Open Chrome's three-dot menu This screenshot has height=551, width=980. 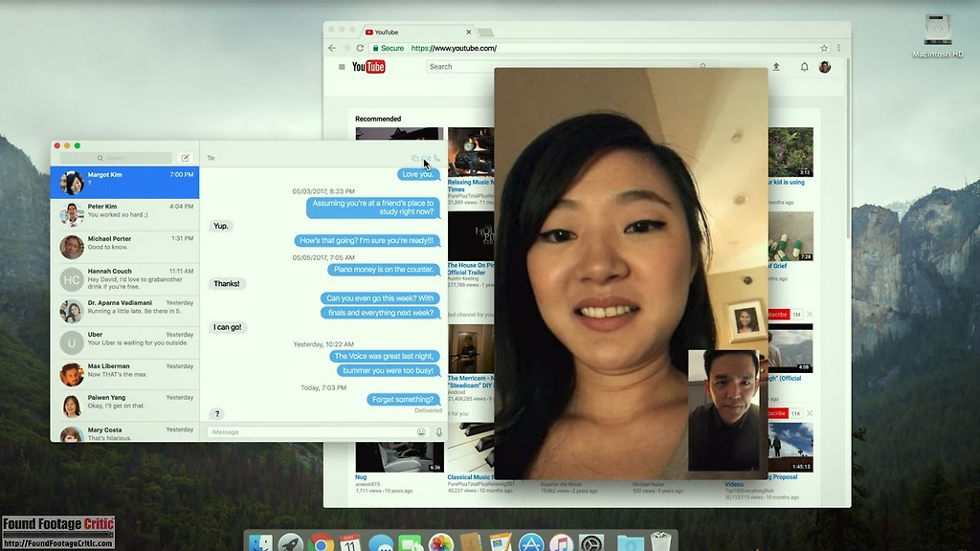pyautogui.click(x=838, y=48)
